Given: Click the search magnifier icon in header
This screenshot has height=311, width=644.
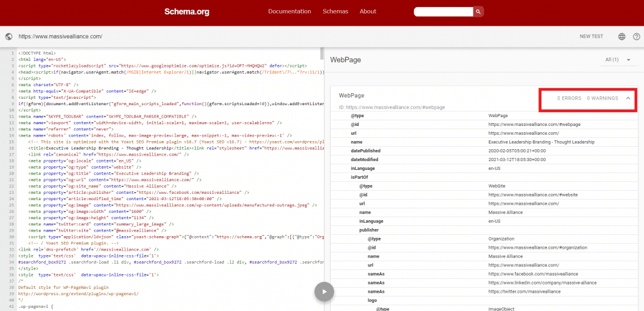Looking at the screenshot, I should [x=478, y=11].
